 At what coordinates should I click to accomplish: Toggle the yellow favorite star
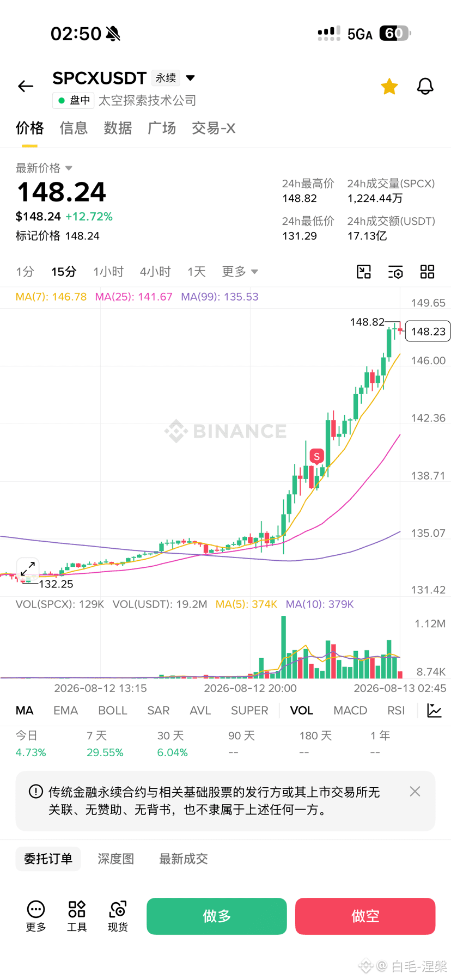389,86
